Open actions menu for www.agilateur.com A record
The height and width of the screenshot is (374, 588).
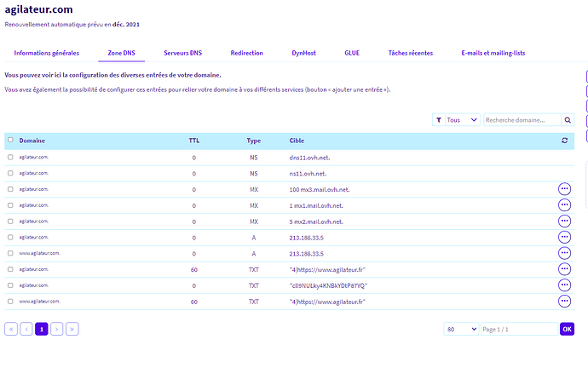tap(564, 253)
